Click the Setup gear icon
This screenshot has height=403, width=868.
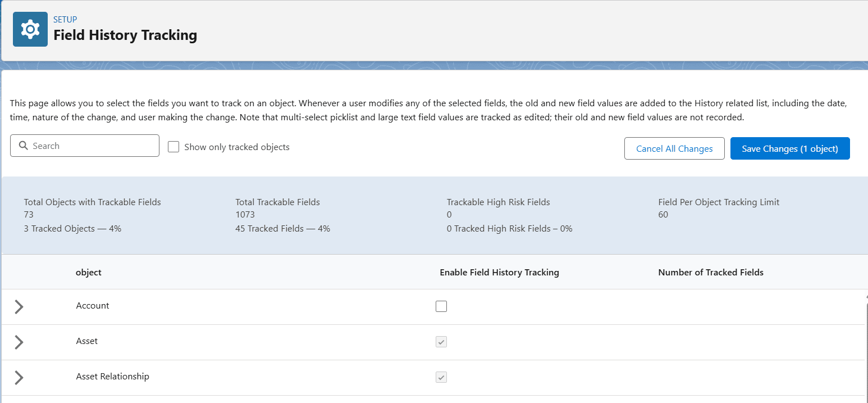point(30,29)
